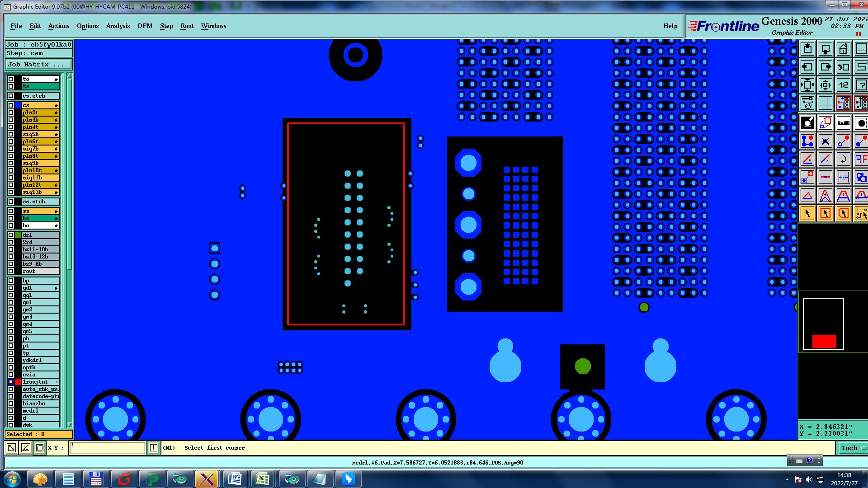Open the Inch units dropdown
The height and width of the screenshot is (488, 868).
coord(853,448)
